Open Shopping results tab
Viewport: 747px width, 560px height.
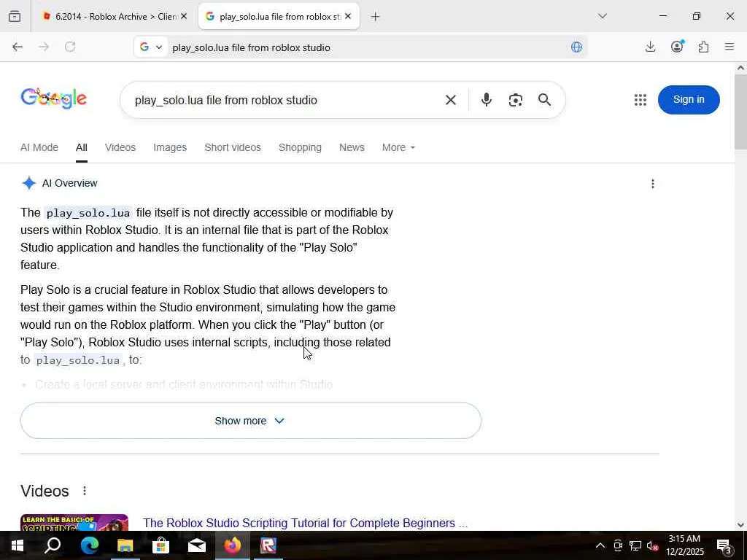[300, 147]
